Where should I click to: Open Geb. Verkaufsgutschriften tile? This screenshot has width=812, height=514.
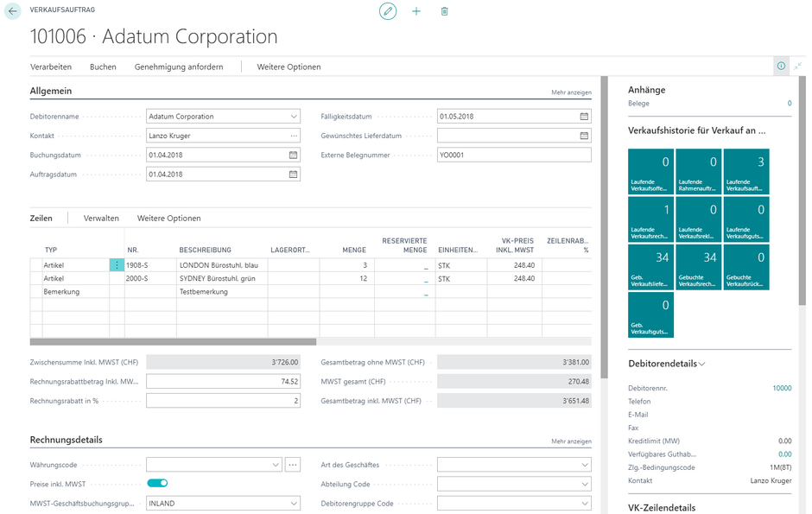tap(651, 314)
